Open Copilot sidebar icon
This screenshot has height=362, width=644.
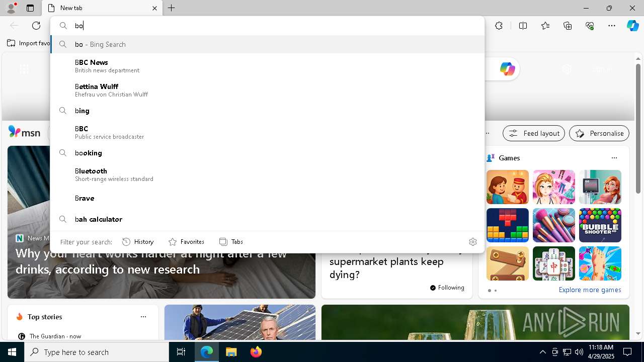(x=632, y=26)
